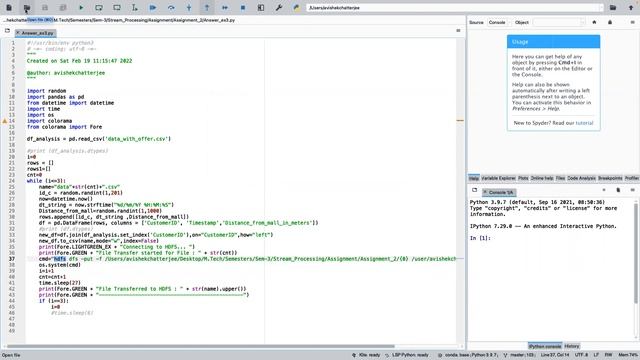Click the os.system(cmd) code line
640x360 pixels.
coord(60,265)
